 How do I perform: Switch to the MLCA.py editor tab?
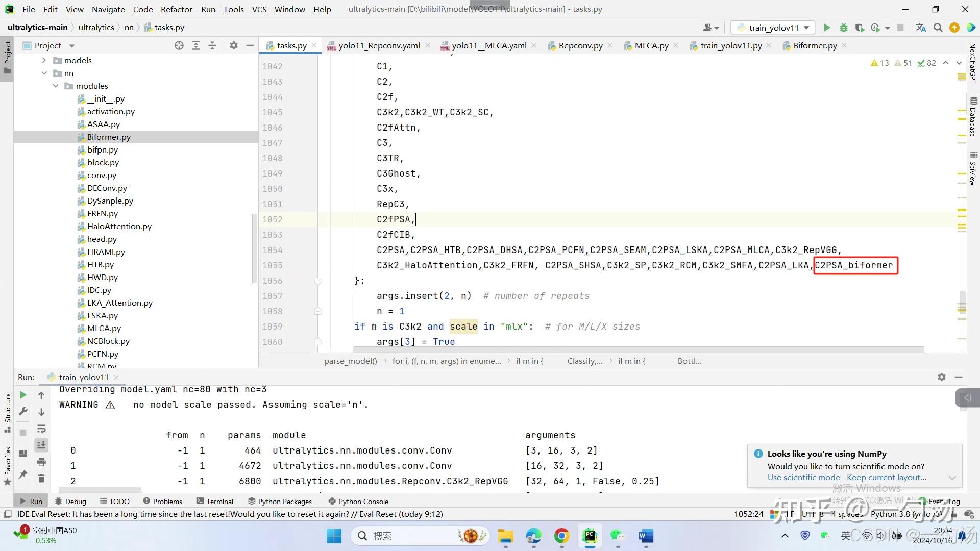click(x=651, y=45)
